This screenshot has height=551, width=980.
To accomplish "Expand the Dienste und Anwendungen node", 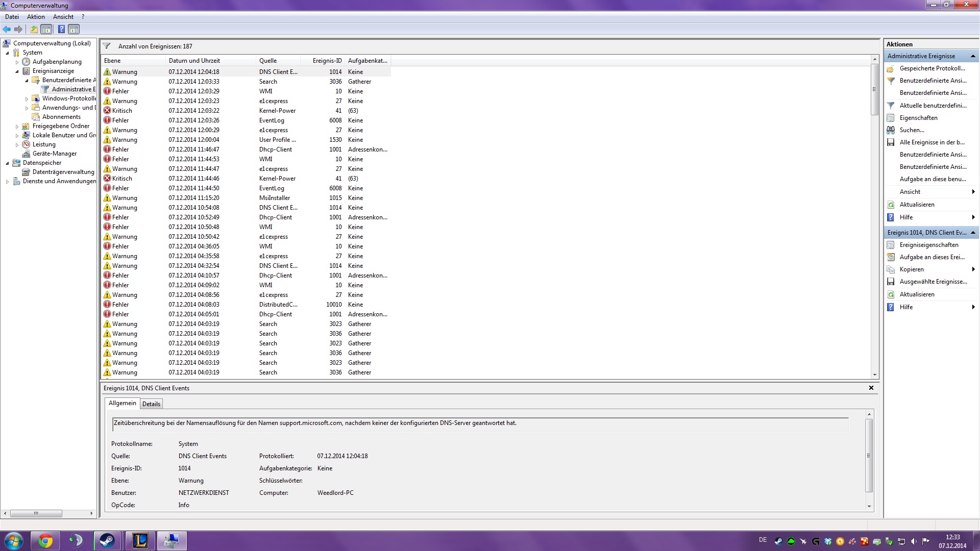I will point(7,182).
